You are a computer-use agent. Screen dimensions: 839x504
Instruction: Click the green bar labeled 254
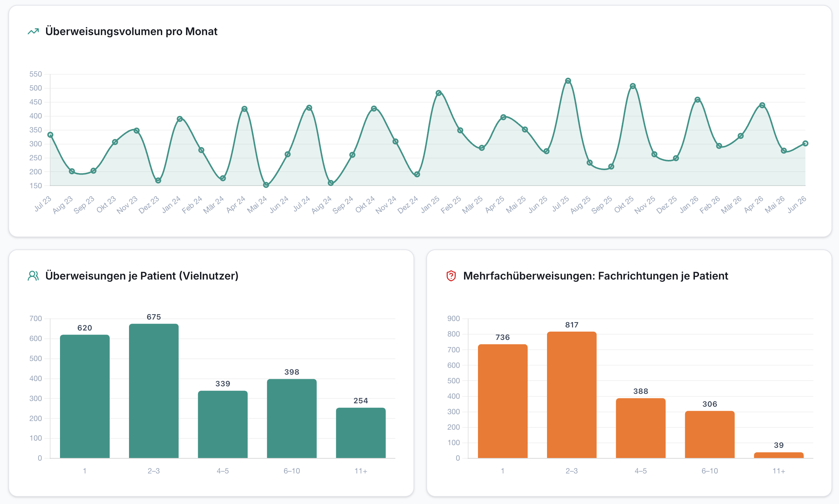coord(361,433)
